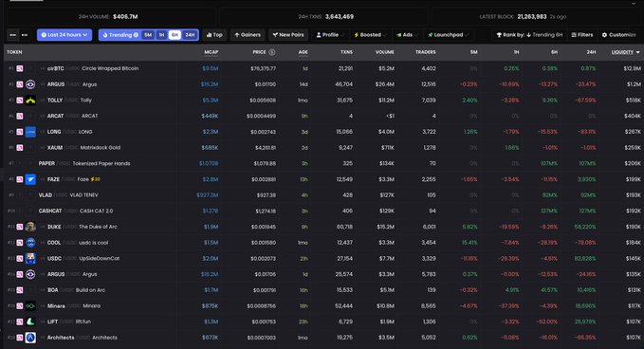644x349 pixels.
Task: Select the 1H trending timeframe
Action: point(161,35)
